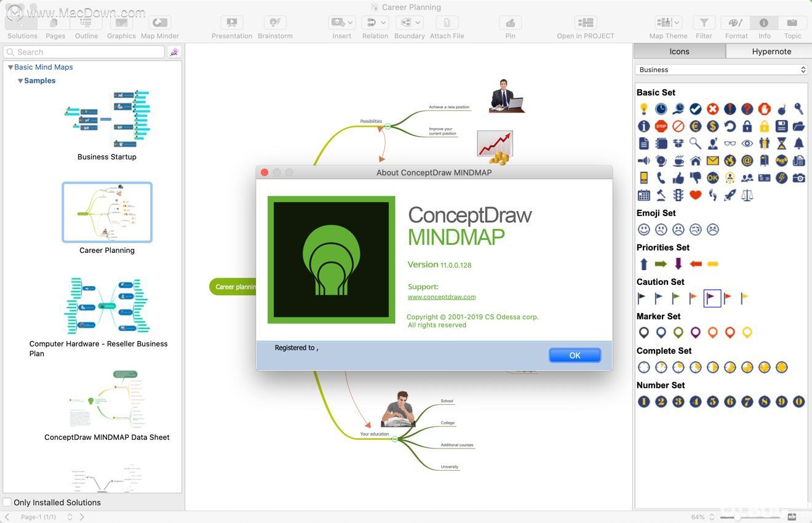Enable Only Installed Solutions checkbox
Screen dimensions: 812x523
(x=7, y=502)
